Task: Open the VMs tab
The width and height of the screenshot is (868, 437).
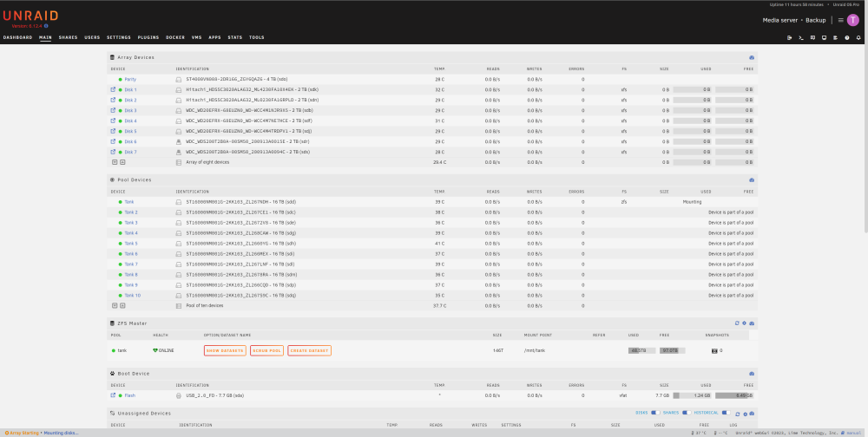Action: (x=196, y=37)
